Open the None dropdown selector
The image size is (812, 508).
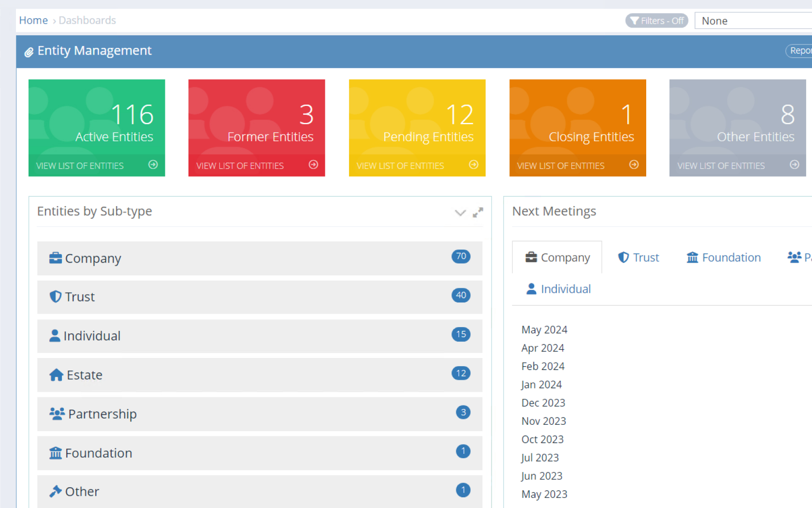click(754, 21)
